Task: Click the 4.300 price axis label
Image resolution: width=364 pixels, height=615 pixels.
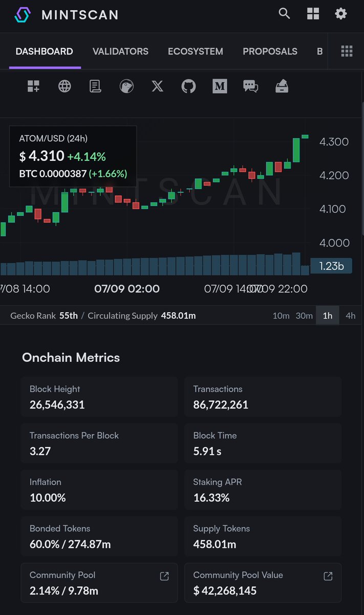Action: (x=334, y=141)
